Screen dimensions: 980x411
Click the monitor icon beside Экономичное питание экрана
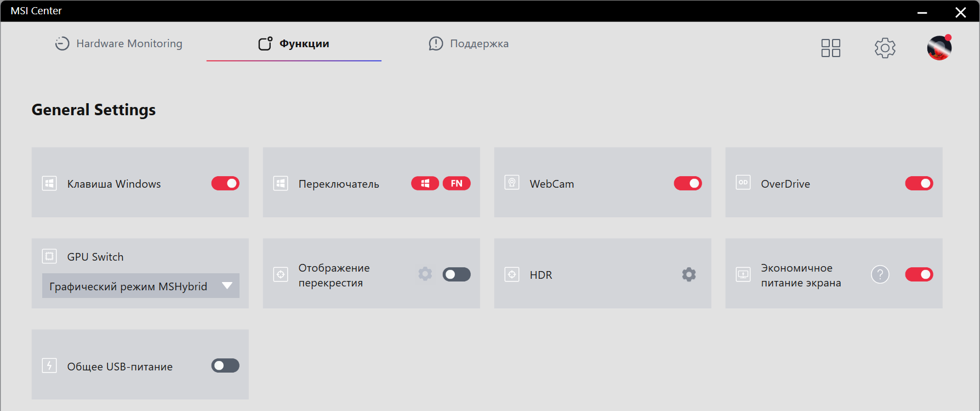point(743,274)
